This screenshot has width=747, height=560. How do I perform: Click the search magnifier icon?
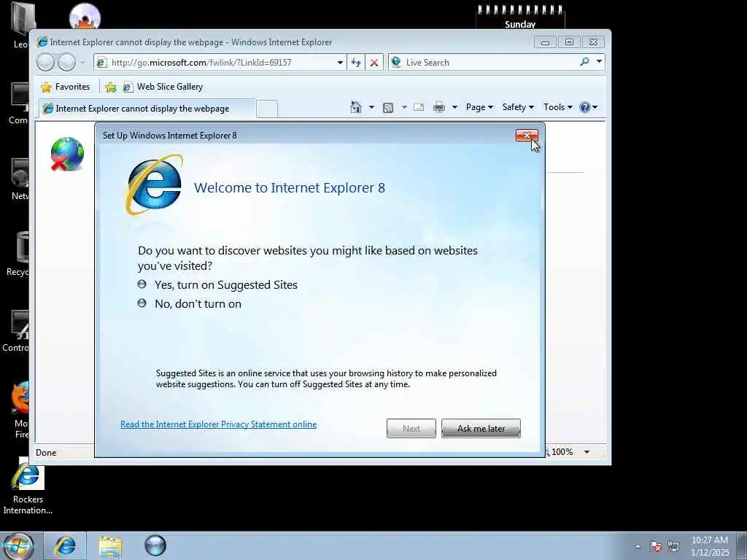(x=584, y=62)
